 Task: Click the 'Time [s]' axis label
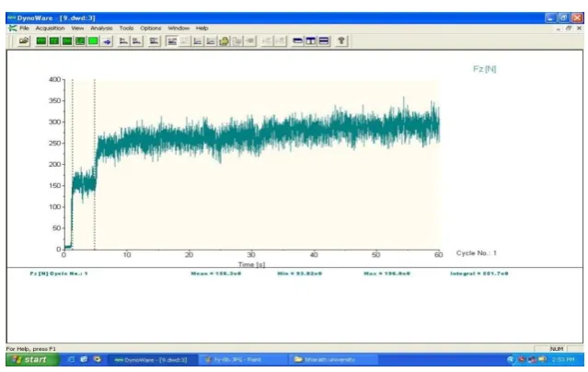[251, 264]
